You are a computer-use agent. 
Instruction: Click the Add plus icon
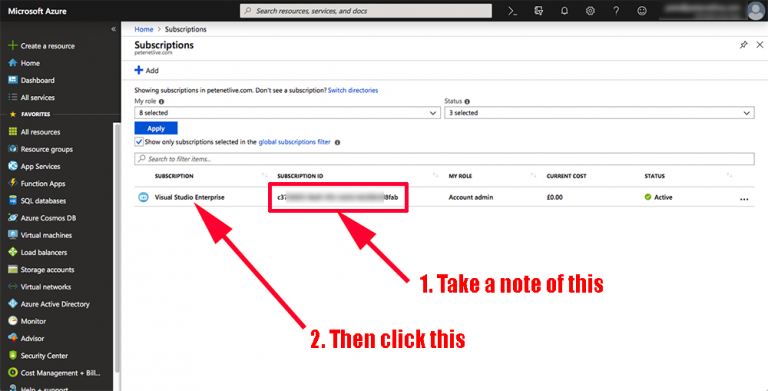(139, 70)
